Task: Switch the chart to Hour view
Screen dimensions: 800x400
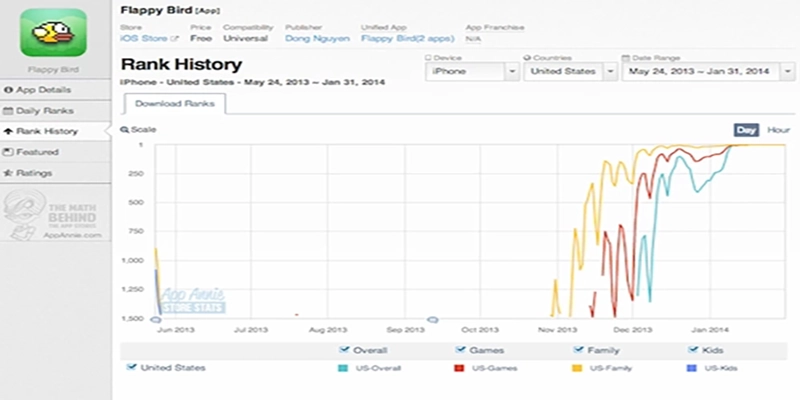Action: [x=778, y=130]
